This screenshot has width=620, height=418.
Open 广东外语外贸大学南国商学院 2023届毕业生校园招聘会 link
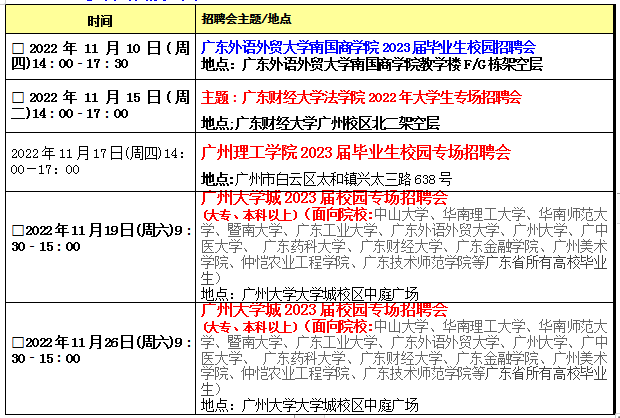pos(368,47)
